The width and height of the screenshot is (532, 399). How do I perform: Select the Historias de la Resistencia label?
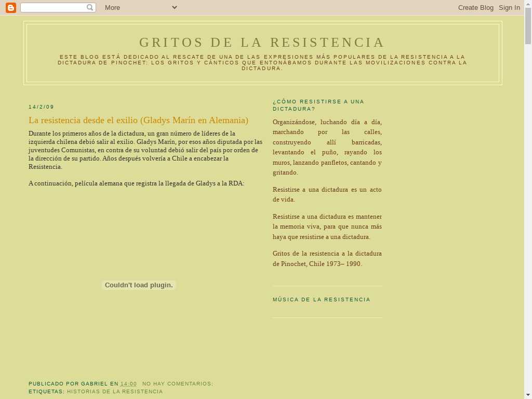click(115, 392)
